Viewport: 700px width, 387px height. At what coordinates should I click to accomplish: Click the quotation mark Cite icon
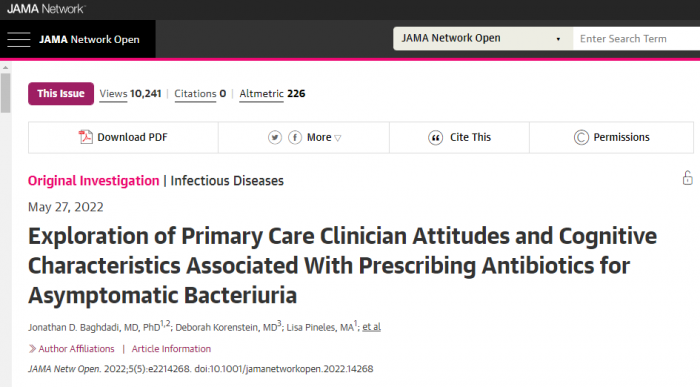tap(435, 137)
